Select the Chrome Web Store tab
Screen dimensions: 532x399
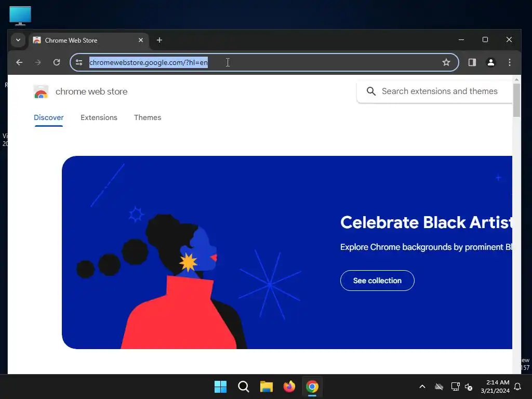coord(89,41)
